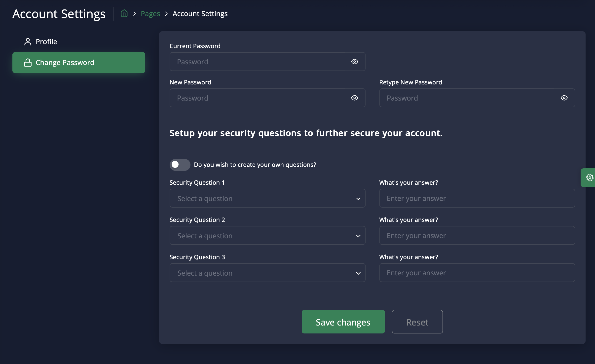The height and width of the screenshot is (364, 595).
Task: Focus the Current Password field
Action: (x=258, y=62)
